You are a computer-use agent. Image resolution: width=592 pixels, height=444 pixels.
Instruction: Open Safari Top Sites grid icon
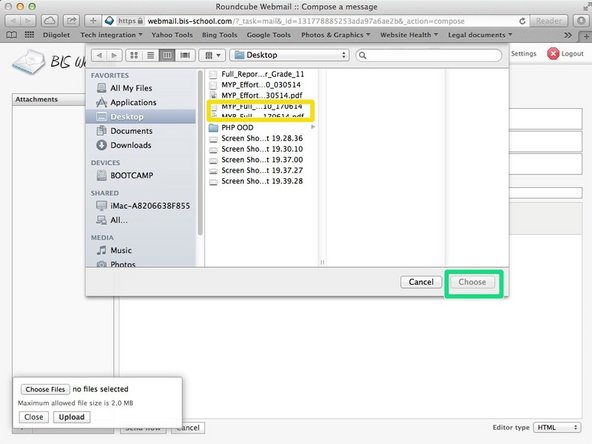[29, 35]
